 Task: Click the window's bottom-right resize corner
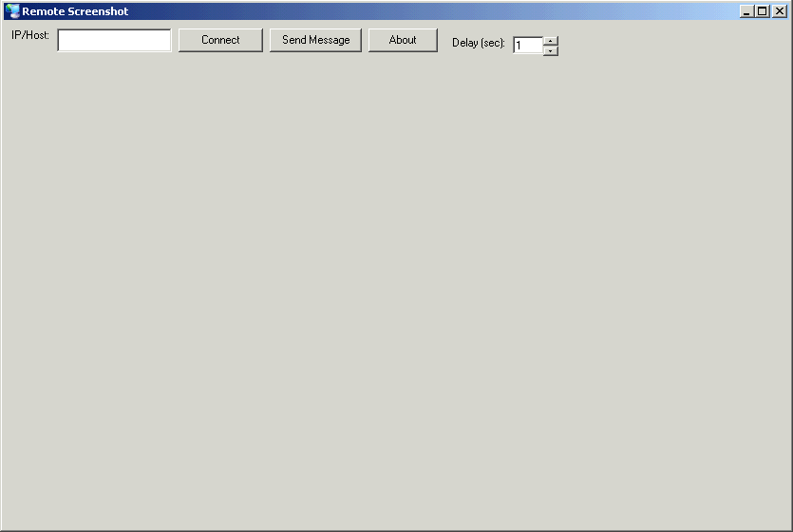(789, 528)
